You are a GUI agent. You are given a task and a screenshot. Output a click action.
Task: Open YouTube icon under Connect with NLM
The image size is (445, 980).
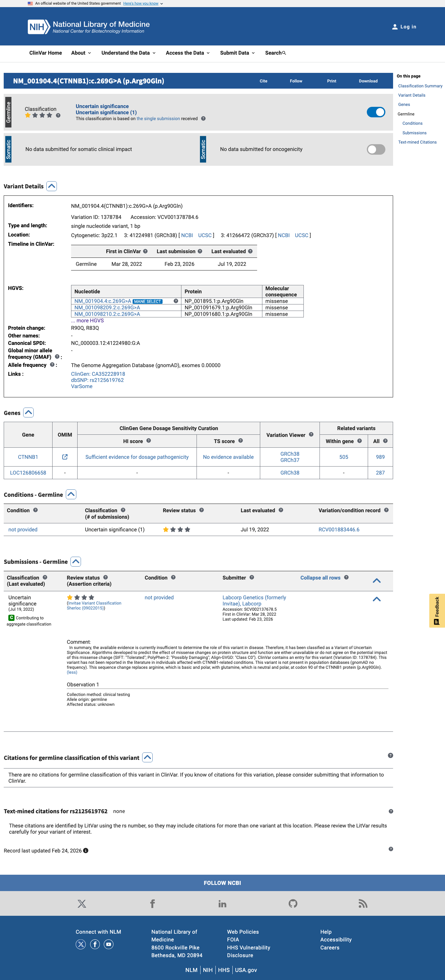coord(108,944)
